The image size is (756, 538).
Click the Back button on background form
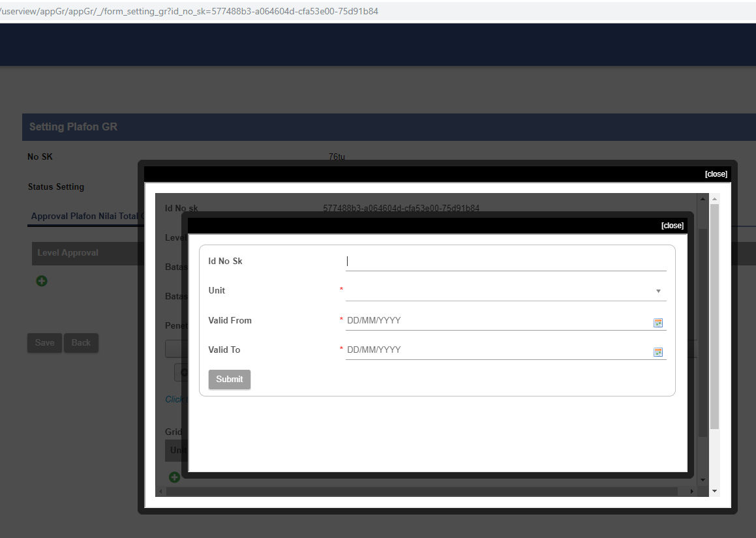tap(81, 343)
